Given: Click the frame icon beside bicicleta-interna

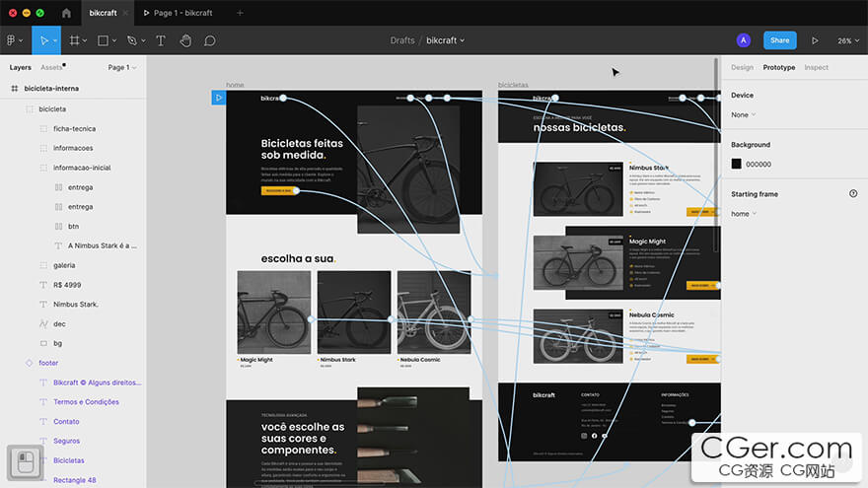Looking at the screenshot, I should (x=15, y=89).
